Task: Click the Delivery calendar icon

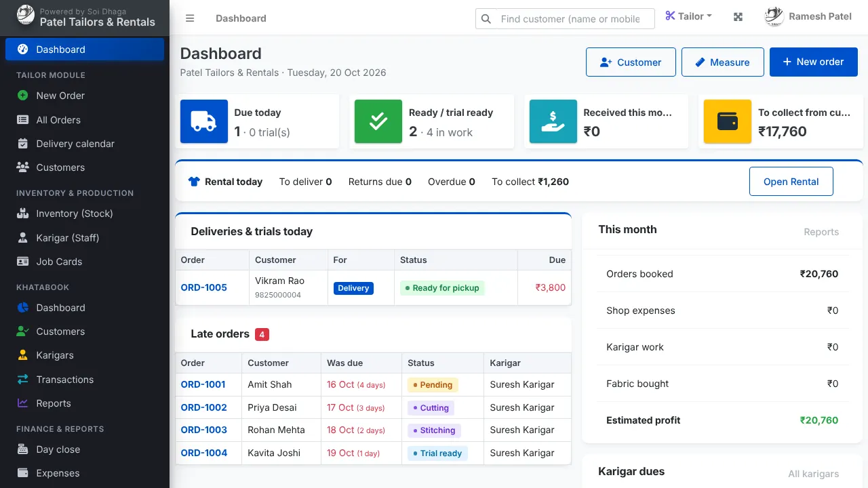Action: point(22,144)
